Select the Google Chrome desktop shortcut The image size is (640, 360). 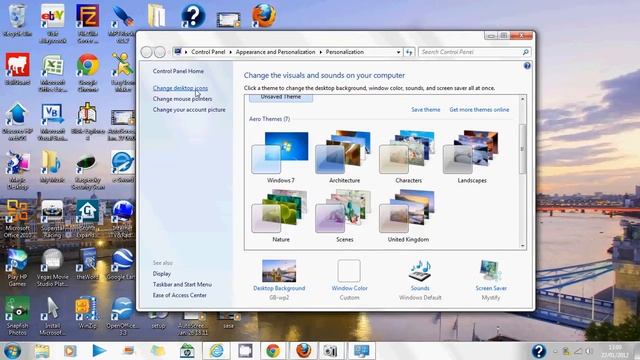(x=87, y=73)
